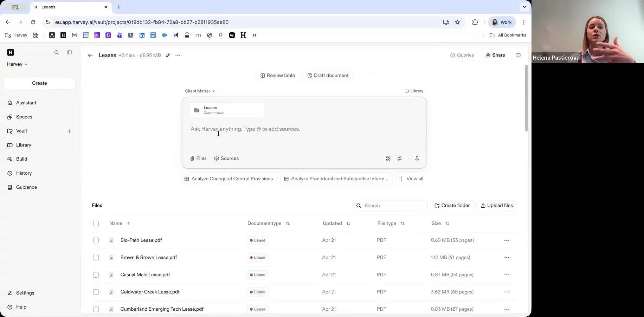Click the browser address bar URL
The image size is (644, 317).
click(x=142, y=22)
